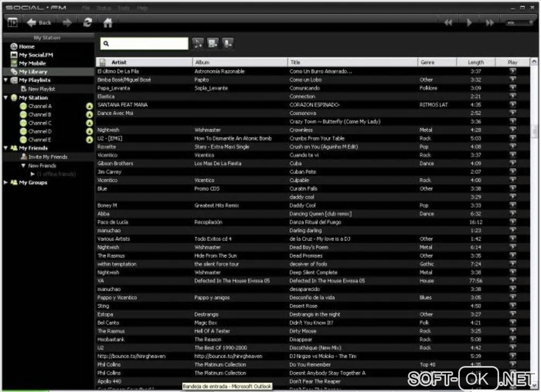
Task: Click the green badge next to Channel B
Action: pyautogui.click(x=89, y=114)
